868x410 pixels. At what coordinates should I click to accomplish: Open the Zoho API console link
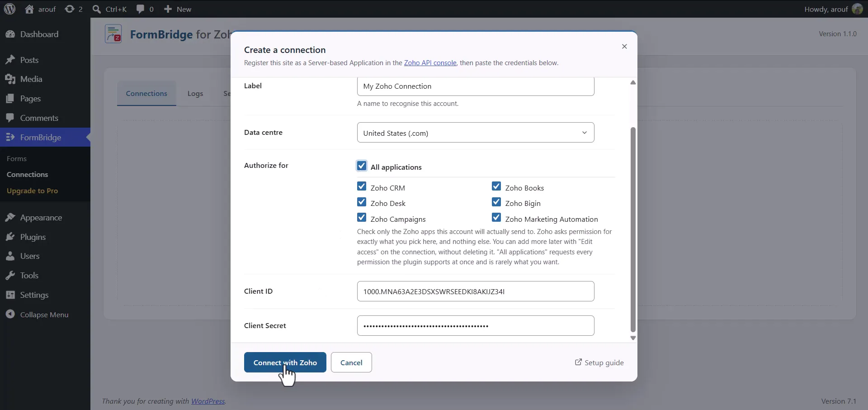(x=430, y=63)
